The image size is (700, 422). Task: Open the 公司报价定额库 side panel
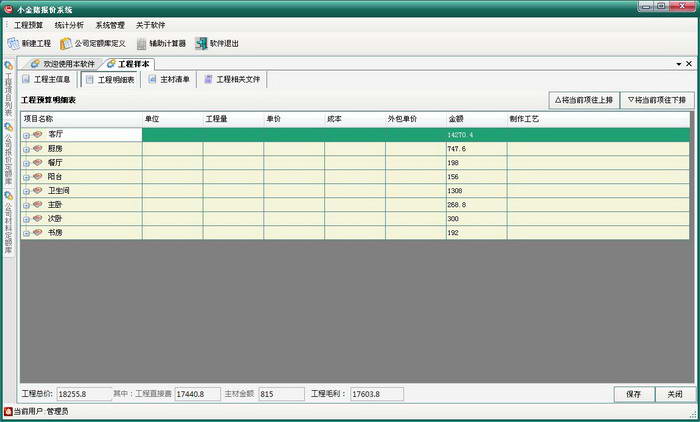pos(8,154)
